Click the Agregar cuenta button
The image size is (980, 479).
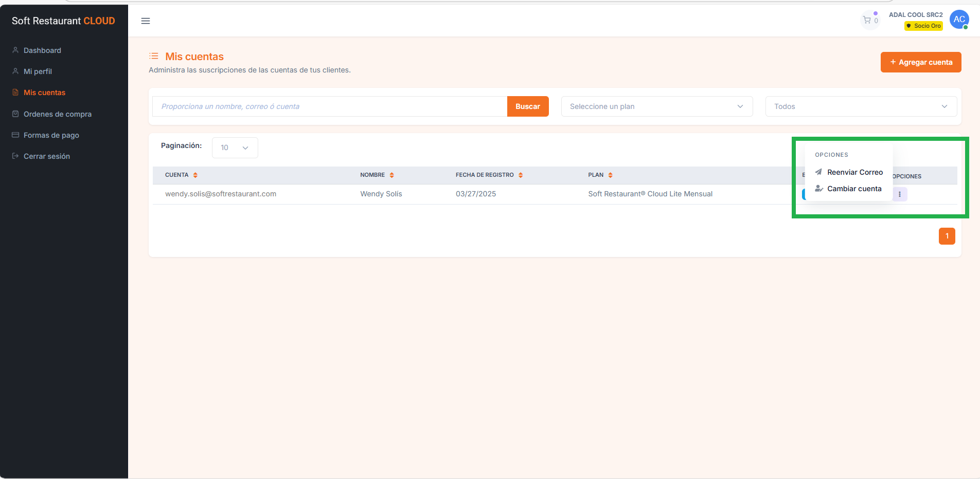click(921, 62)
